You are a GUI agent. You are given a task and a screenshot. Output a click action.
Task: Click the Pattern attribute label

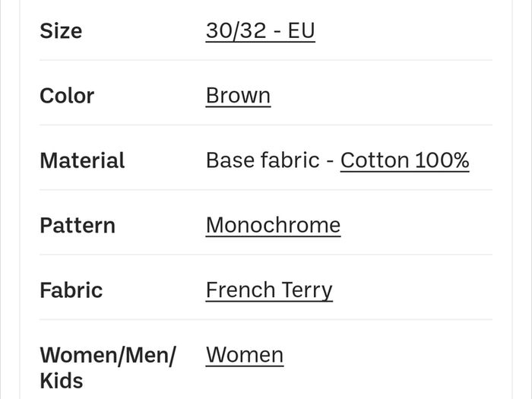(78, 226)
